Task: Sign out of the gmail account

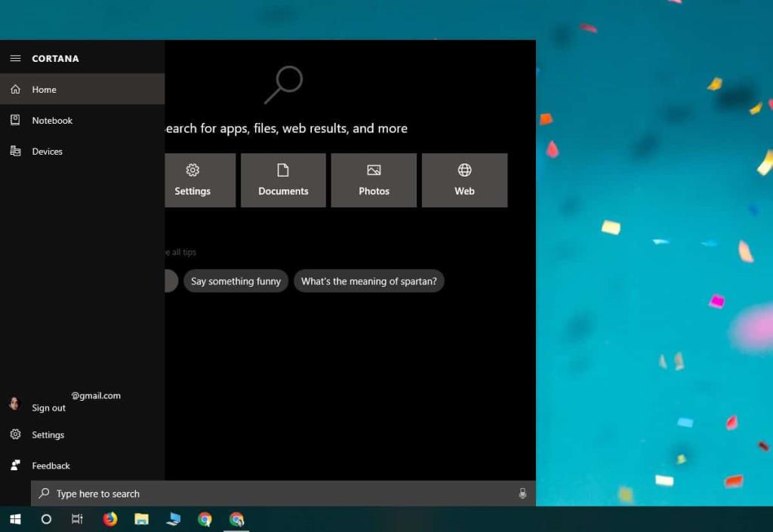Action: pos(48,407)
